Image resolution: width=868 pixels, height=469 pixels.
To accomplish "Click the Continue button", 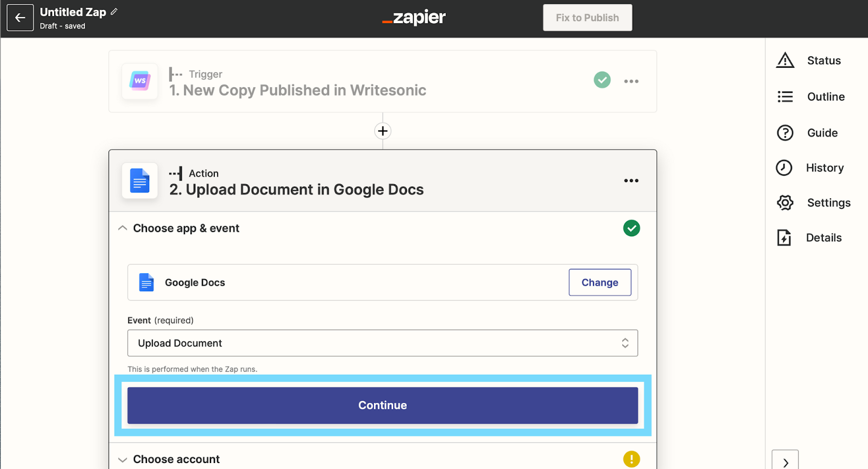I will [x=382, y=405].
